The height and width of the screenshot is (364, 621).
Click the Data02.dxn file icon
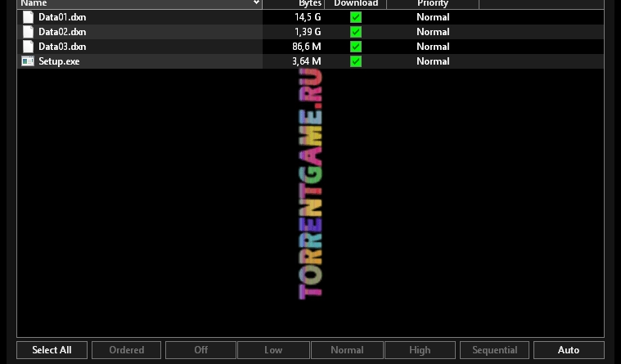28,32
